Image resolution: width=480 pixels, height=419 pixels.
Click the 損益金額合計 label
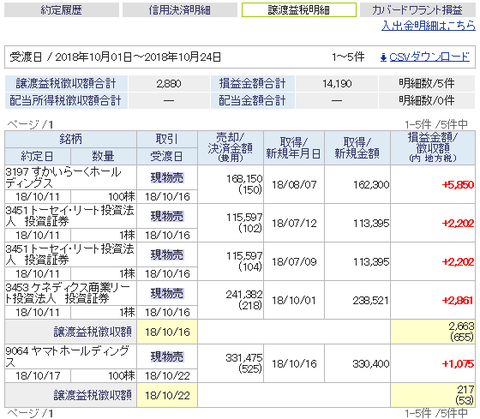[x=252, y=83]
